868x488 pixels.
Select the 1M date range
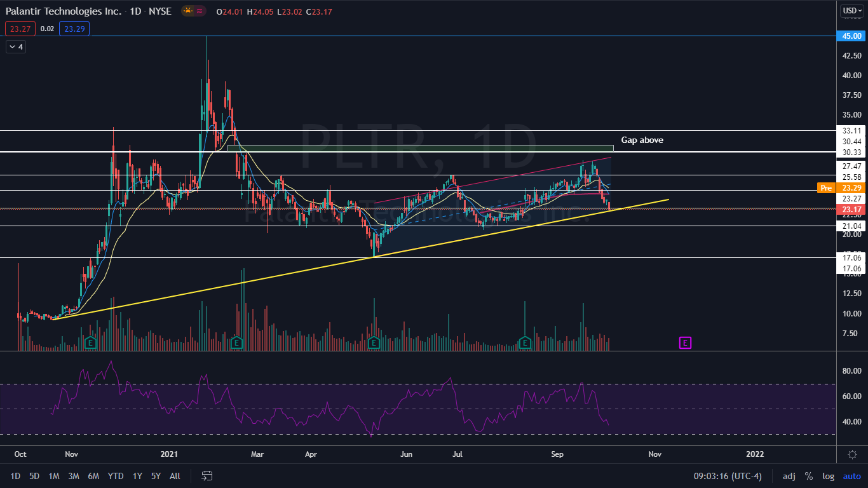click(54, 476)
